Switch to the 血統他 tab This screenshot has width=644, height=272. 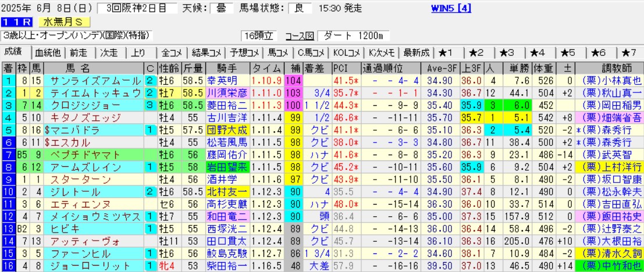tap(48, 52)
